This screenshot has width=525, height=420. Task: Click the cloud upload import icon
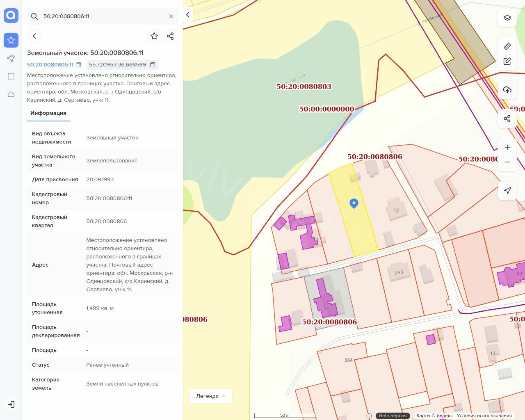coord(507,90)
